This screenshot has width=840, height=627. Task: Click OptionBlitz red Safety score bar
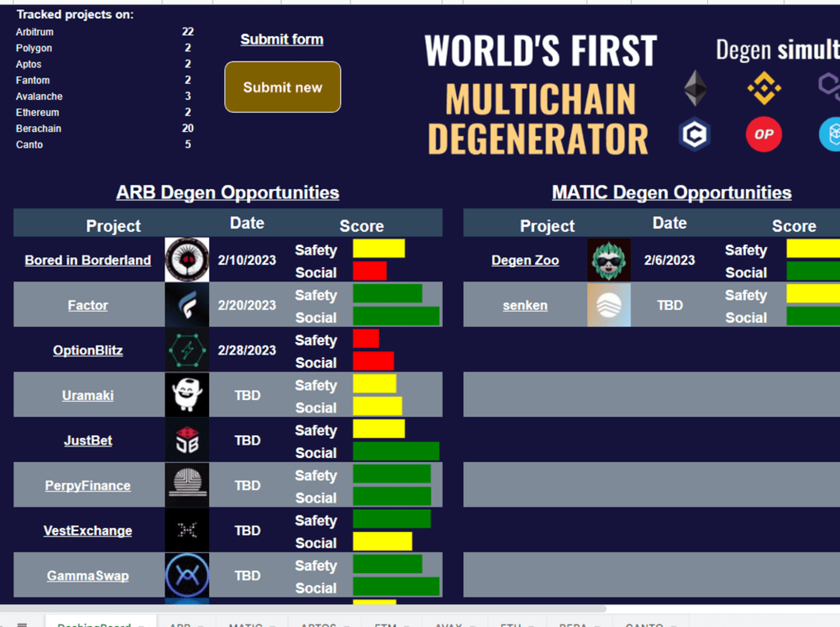tap(366, 338)
